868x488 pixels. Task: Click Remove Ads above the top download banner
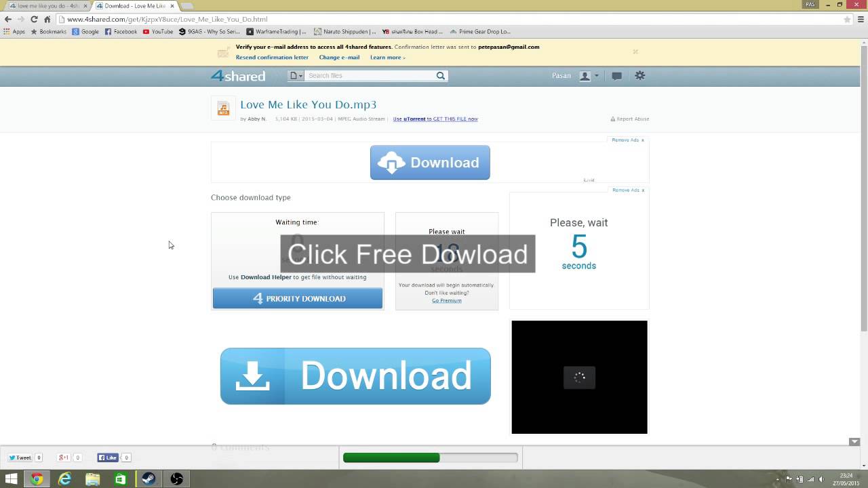point(628,140)
